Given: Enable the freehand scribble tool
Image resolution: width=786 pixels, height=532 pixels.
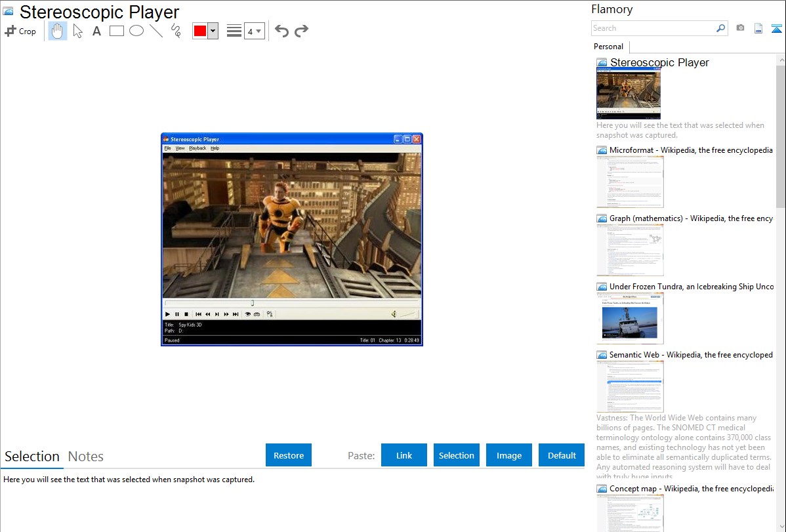Looking at the screenshot, I should pos(176,31).
